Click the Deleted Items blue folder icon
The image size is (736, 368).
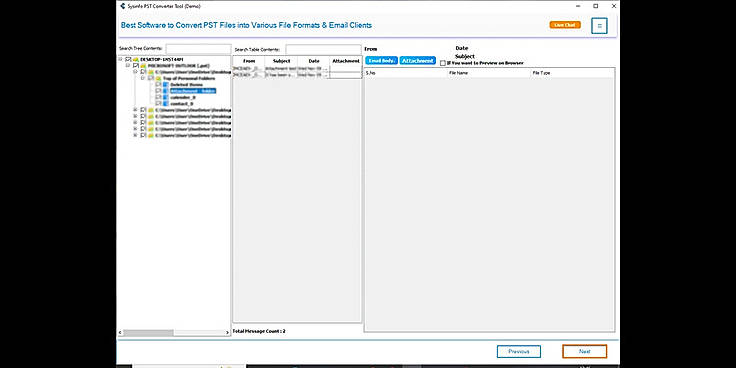point(165,84)
